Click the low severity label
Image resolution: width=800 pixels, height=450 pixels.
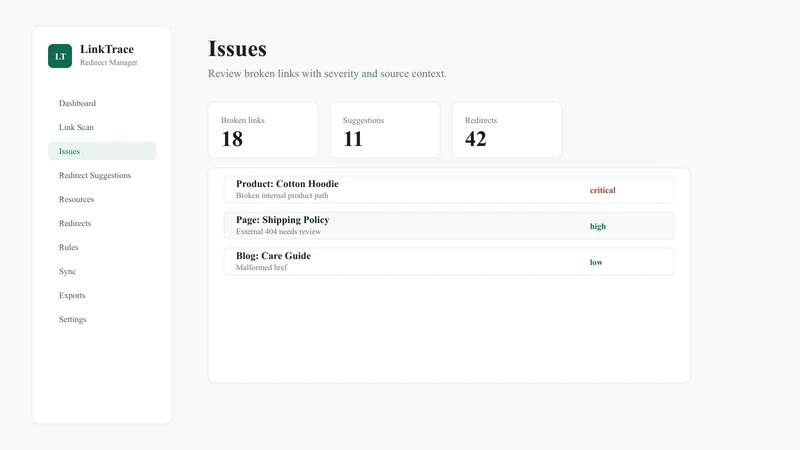[x=596, y=262]
